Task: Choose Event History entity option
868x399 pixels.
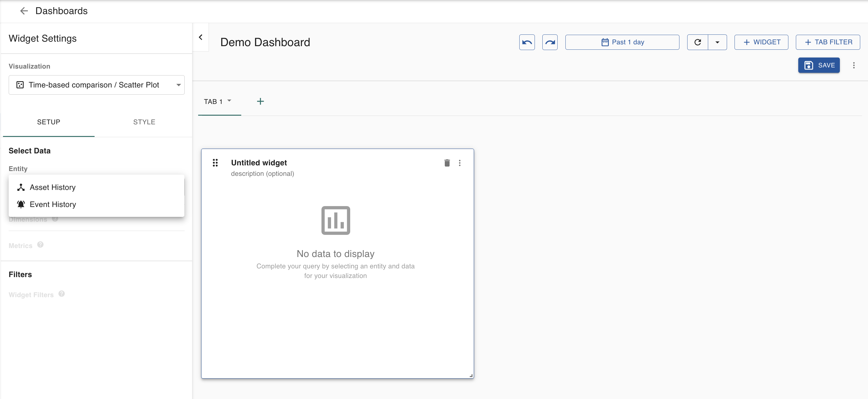Action: coord(53,204)
